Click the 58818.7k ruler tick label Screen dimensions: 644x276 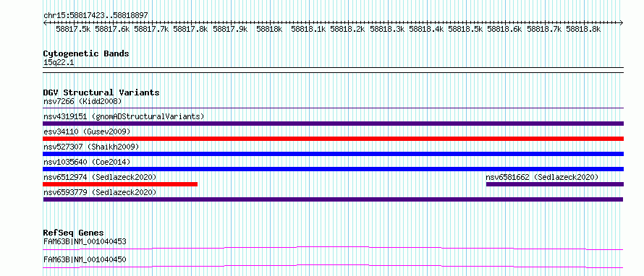coord(544,29)
